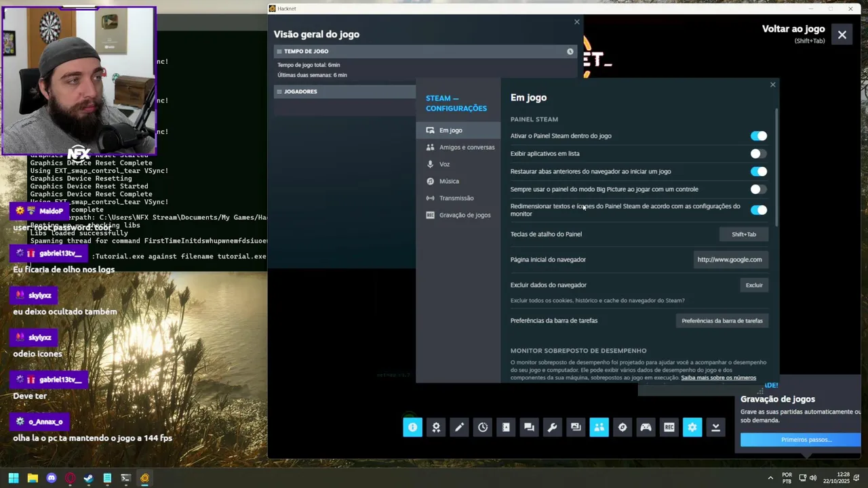868x488 pixels.
Task: Show hidden system tray icons
Action: [770, 478]
